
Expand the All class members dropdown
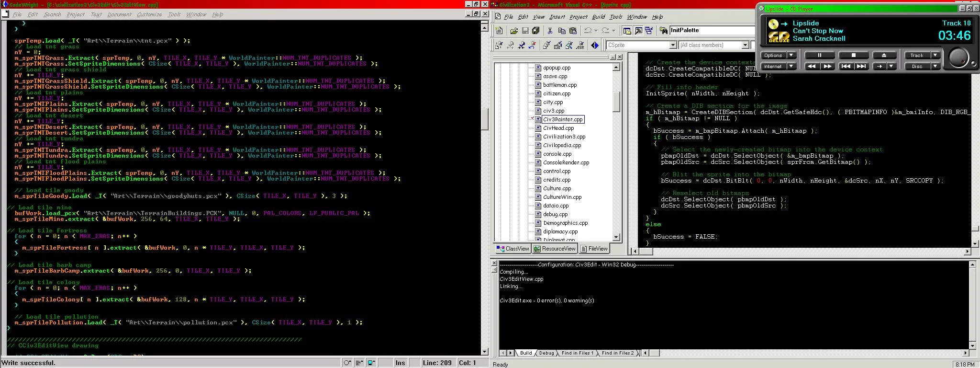[745, 45]
